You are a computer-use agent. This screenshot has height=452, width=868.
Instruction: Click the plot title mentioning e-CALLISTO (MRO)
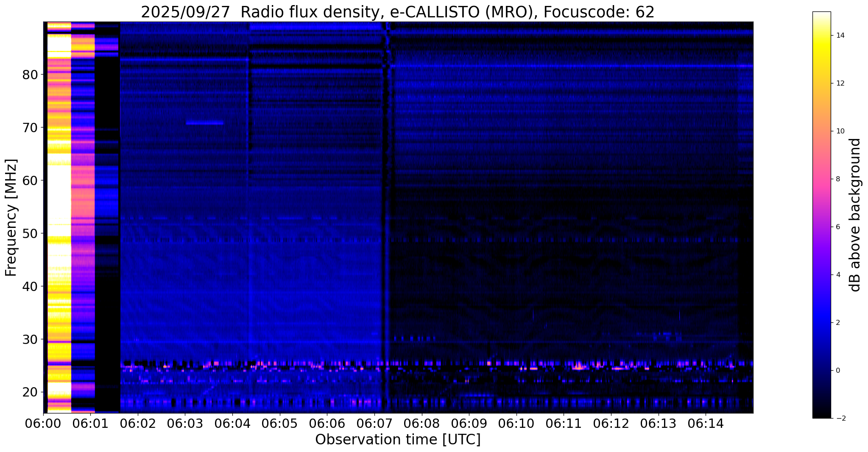pyautogui.click(x=398, y=12)
